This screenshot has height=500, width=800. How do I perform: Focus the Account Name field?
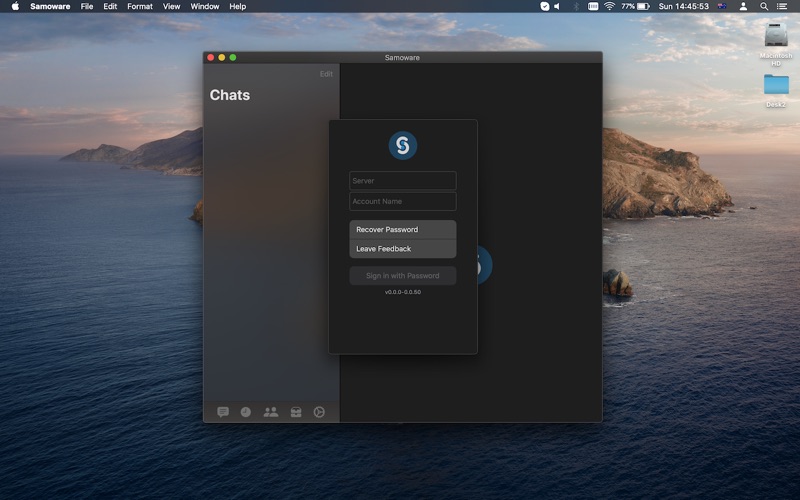click(403, 201)
